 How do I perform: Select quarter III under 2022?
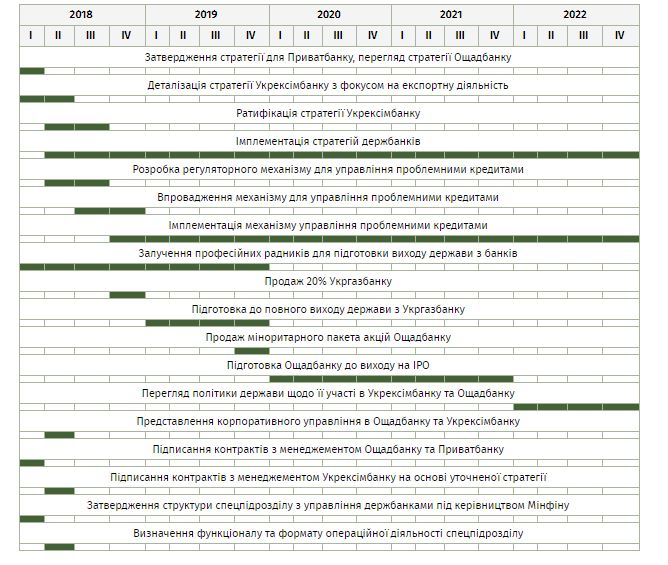(583, 35)
